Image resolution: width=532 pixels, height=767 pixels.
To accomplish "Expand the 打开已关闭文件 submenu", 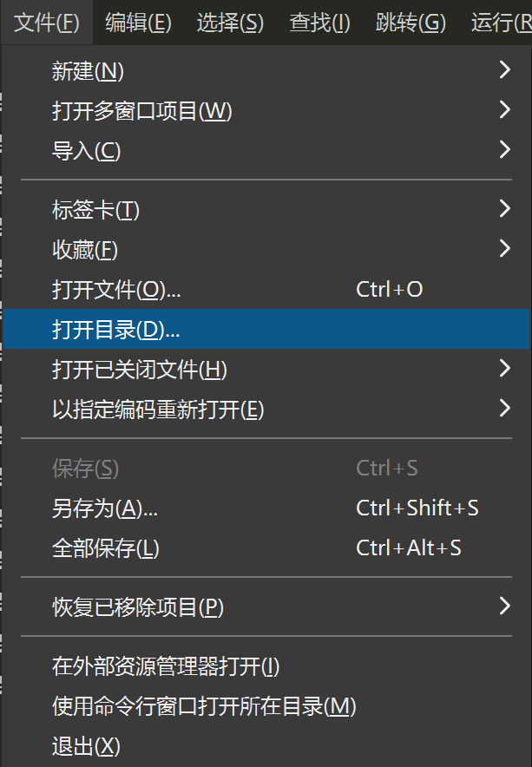I will click(x=506, y=369).
